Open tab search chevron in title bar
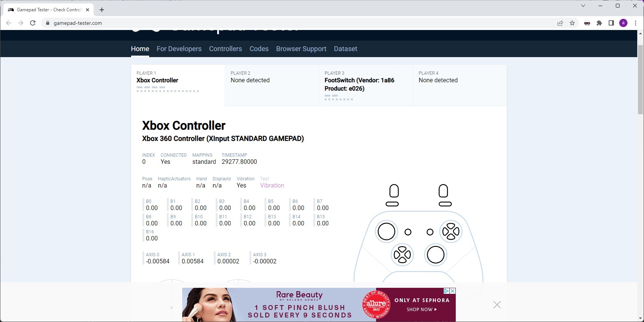The height and width of the screenshot is (322, 644). coord(583,6)
